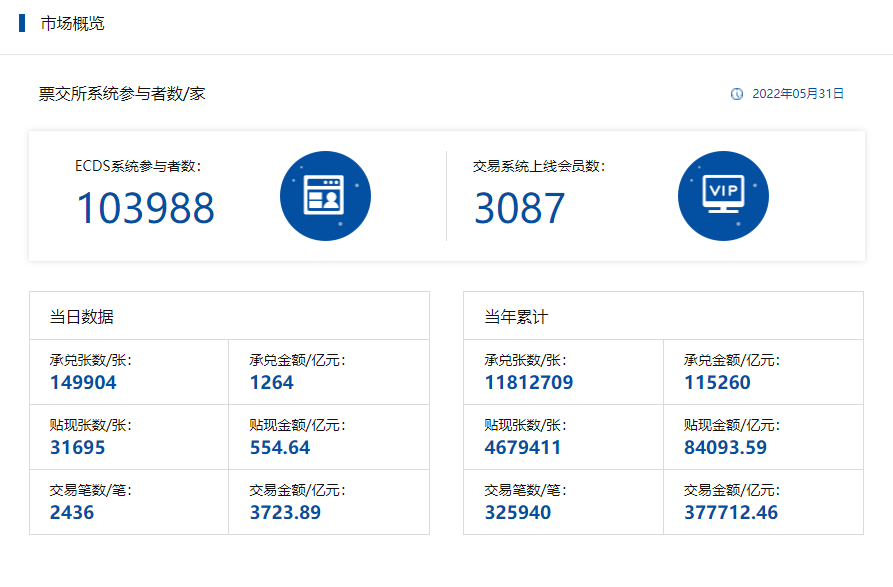The width and height of the screenshot is (893, 587).
Task: Click the clock icon beside the date
Action: click(x=737, y=94)
